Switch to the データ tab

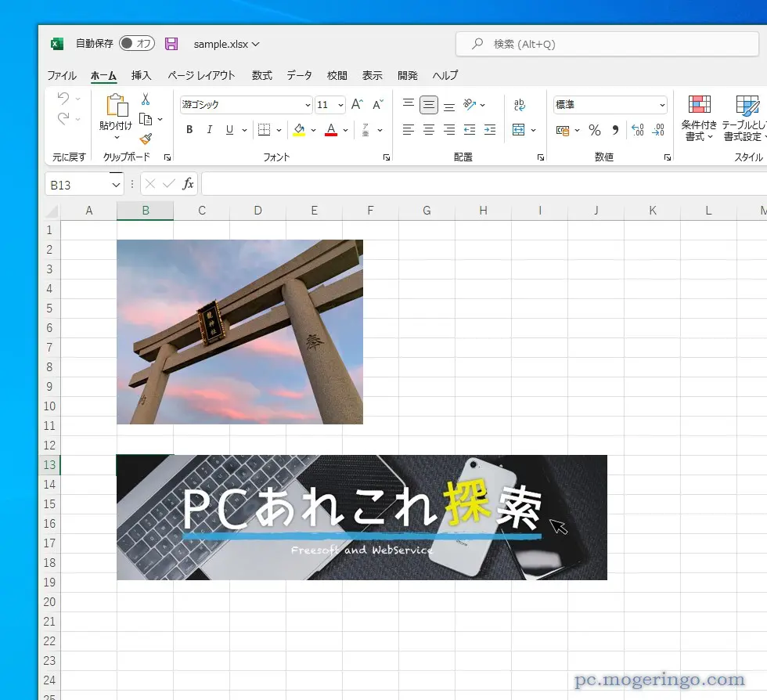pyautogui.click(x=299, y=75)
